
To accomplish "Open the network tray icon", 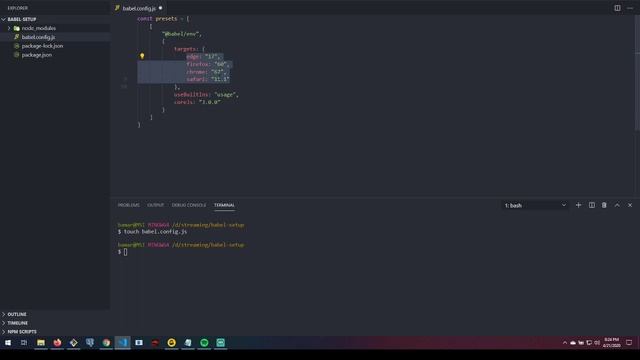I will click(589, 343).
